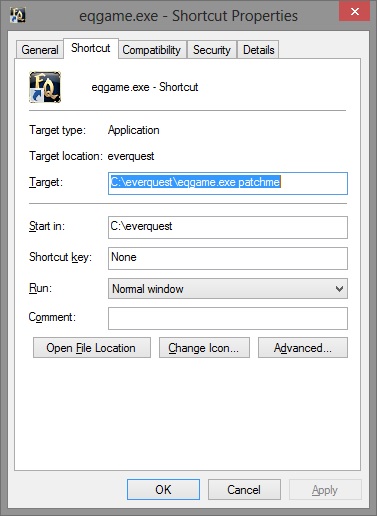Click the empty Comment field
This screenshot has height=516, width=377.
228,319
